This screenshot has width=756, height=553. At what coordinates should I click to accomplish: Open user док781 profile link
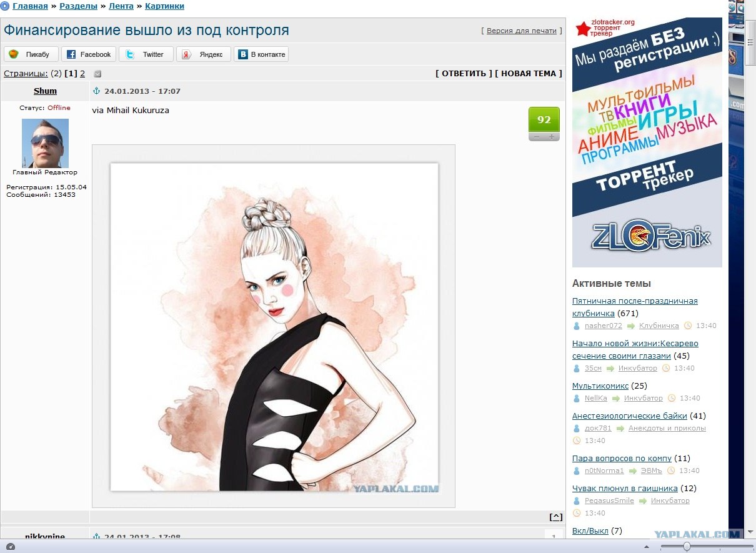598,428
